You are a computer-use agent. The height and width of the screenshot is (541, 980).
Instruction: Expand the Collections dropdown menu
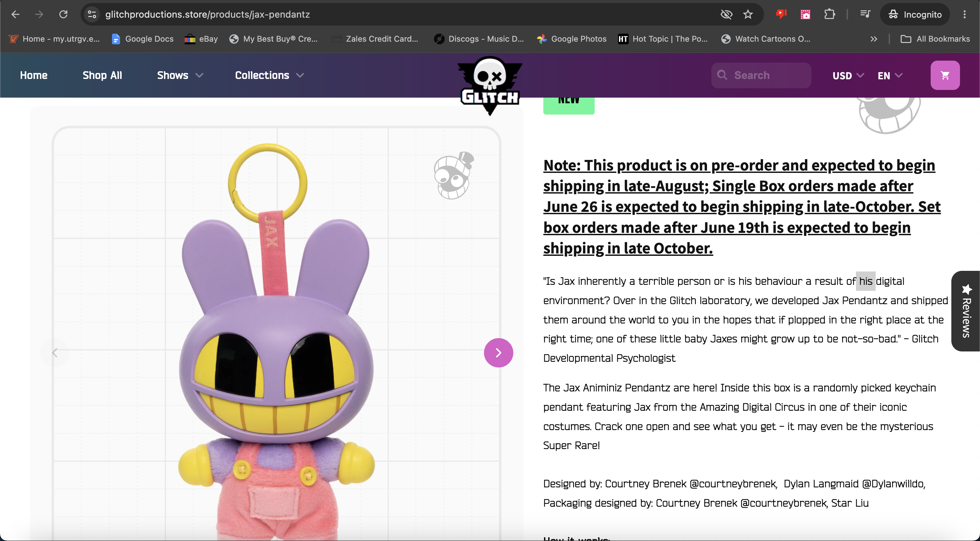pos(269,75)
